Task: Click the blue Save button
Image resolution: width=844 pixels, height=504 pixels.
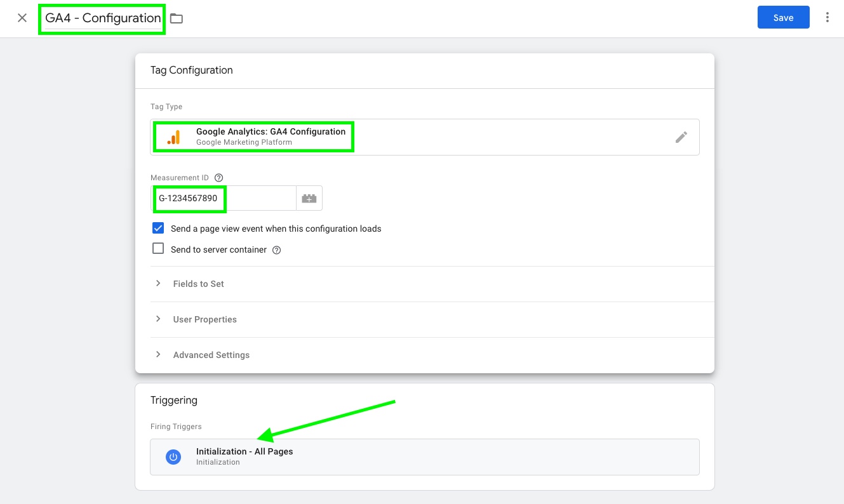Action: coord(783,18)
